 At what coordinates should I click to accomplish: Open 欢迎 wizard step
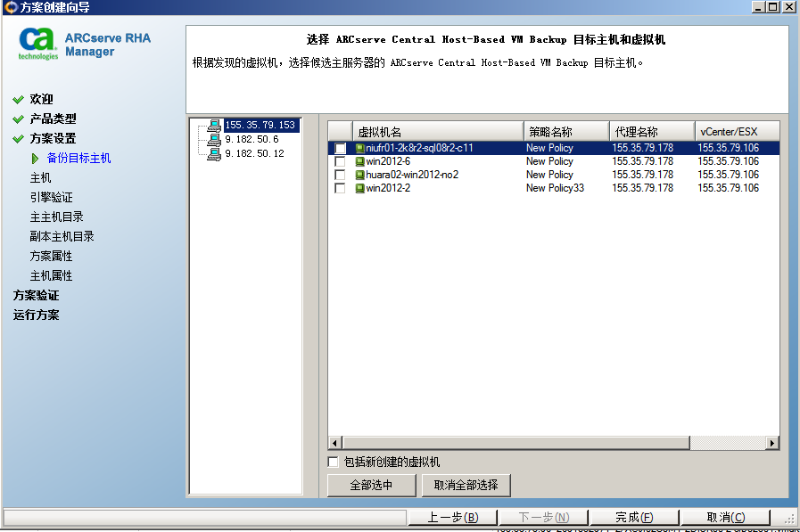click(x=41, y=100)
